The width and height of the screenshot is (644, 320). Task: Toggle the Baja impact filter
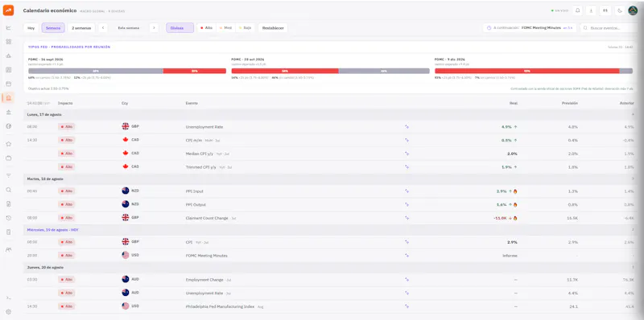[245, 28]
